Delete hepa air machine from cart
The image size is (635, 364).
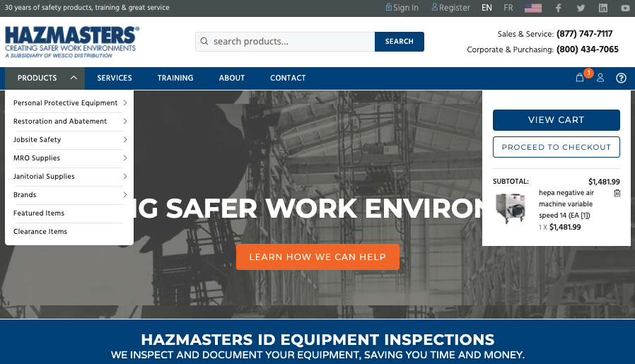point(617,193)
